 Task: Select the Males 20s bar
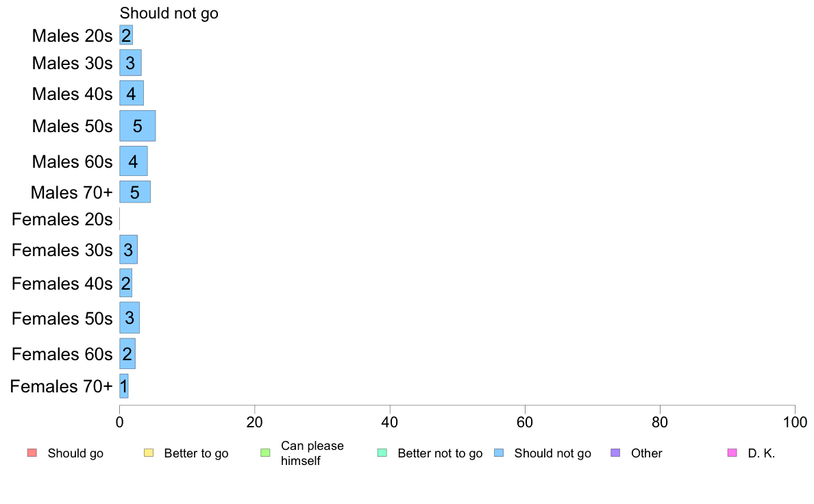(x=126, y=36)
